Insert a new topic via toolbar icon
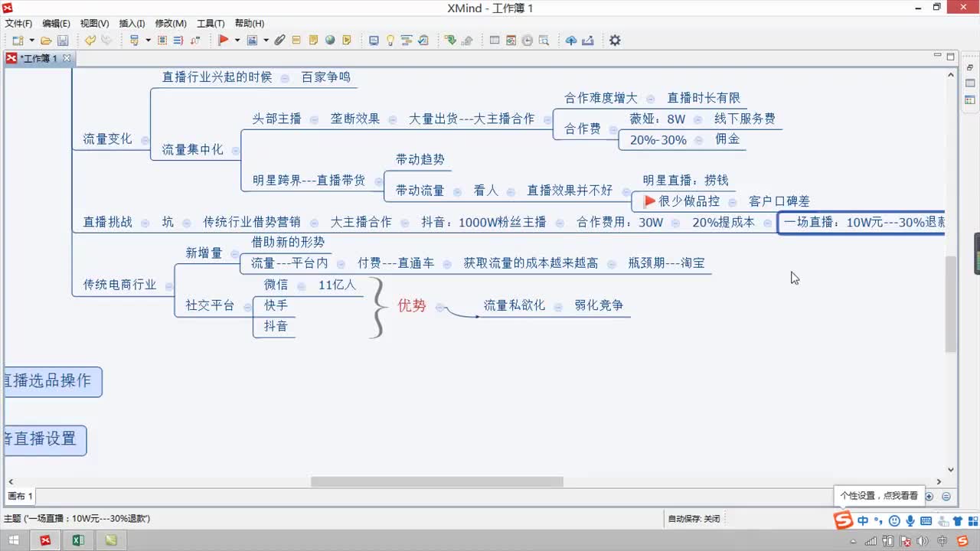The height and width of the screenshot is (551, 980). pyautogui.click(x=135, y=40)
